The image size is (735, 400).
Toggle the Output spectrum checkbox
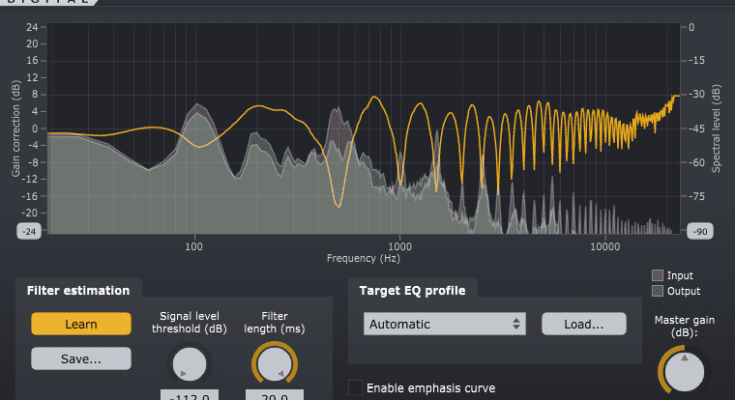pyautogui.click(x=657, y=291)
